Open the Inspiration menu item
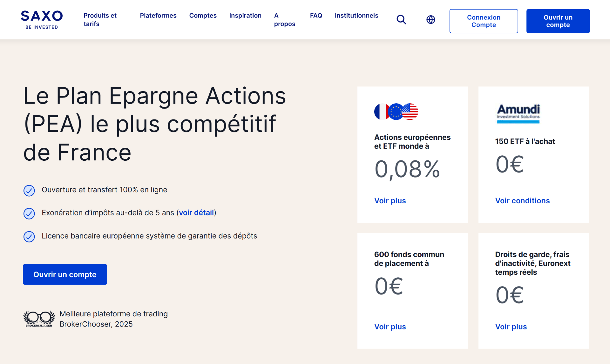 [x=245, y=16]
